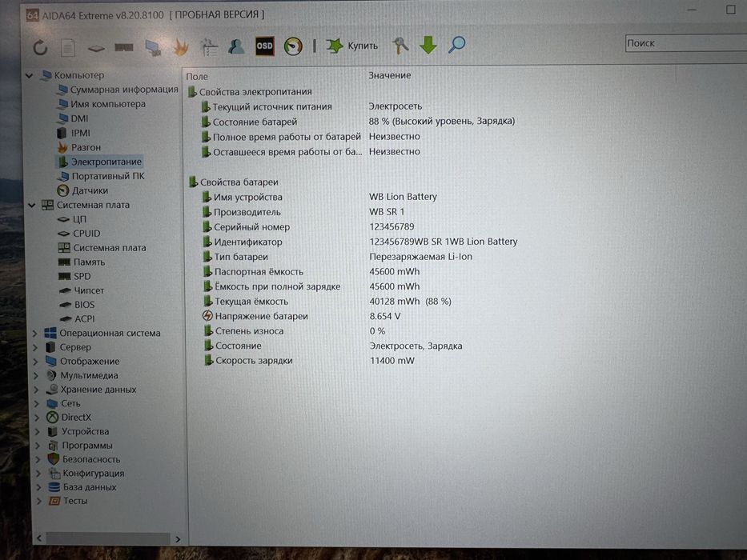This screenshot has height=560, width=747.
Task: Select IPMI in the tree
Action: coord(74,133)
